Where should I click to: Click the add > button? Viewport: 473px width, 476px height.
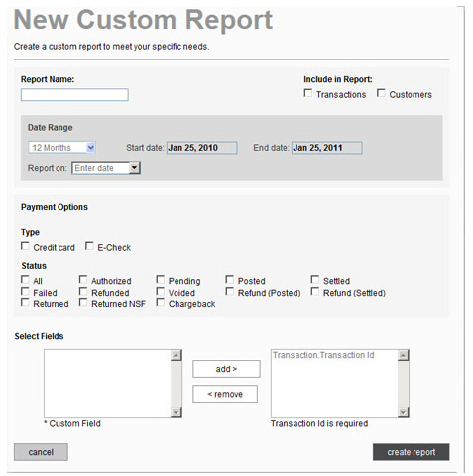click(226, 369)
